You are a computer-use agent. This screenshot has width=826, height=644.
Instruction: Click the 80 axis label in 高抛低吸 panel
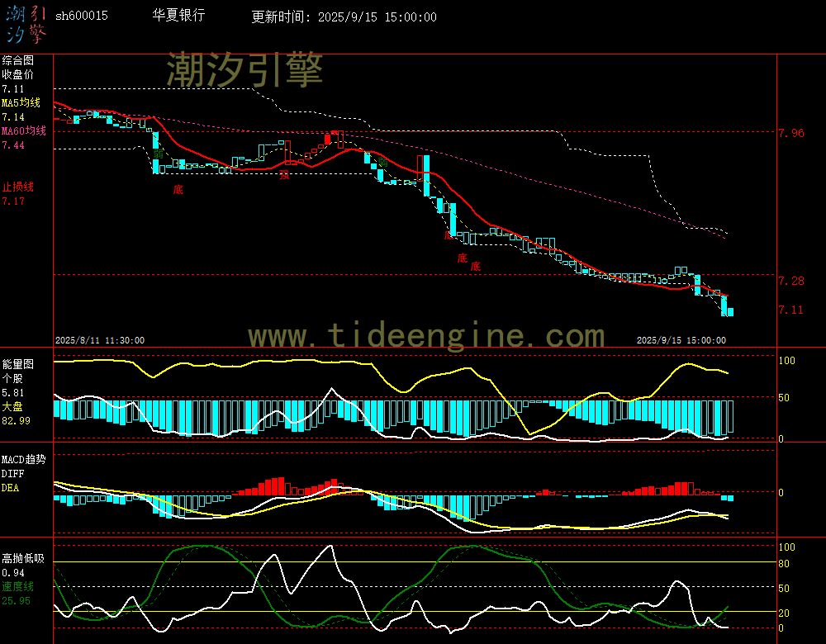pos(784,564)
